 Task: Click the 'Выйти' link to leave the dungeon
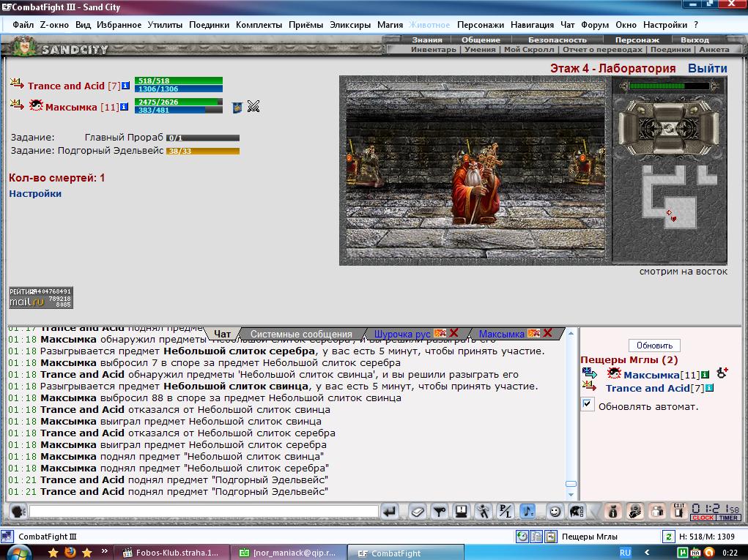point(708,68)
